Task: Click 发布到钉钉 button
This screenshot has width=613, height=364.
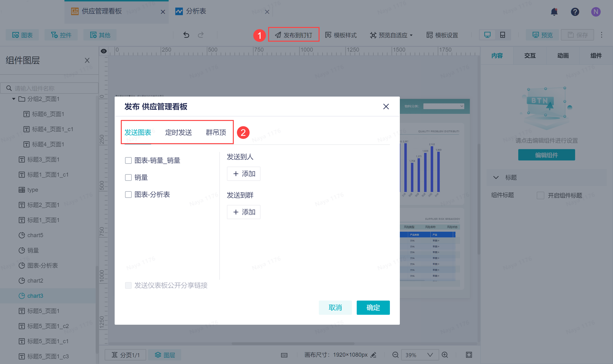Action: coord(294,35)
